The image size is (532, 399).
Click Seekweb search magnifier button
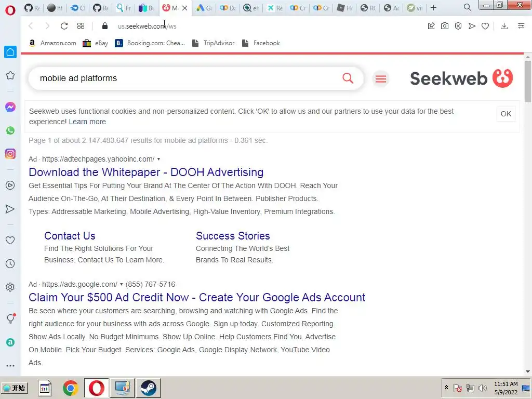(x=348, y=78)
